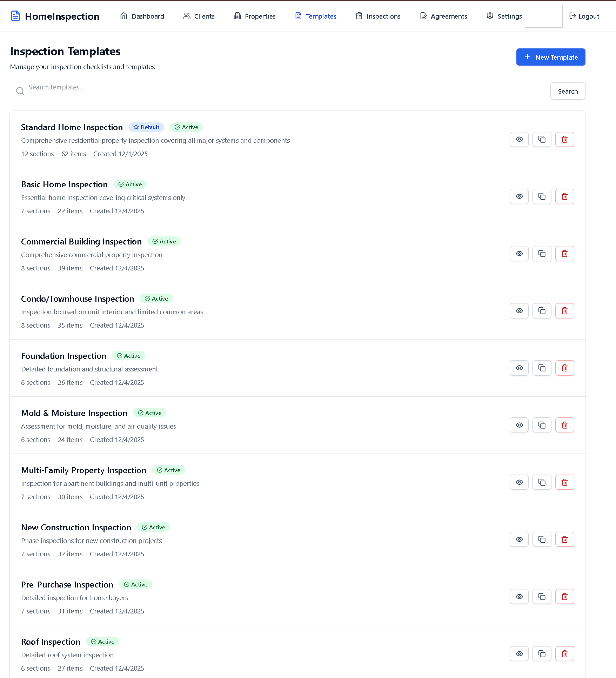Screen dimensions: 616x678
Task: Preview the Roof Inspection template
Action: pyautogui.click(x=519, y=653)
